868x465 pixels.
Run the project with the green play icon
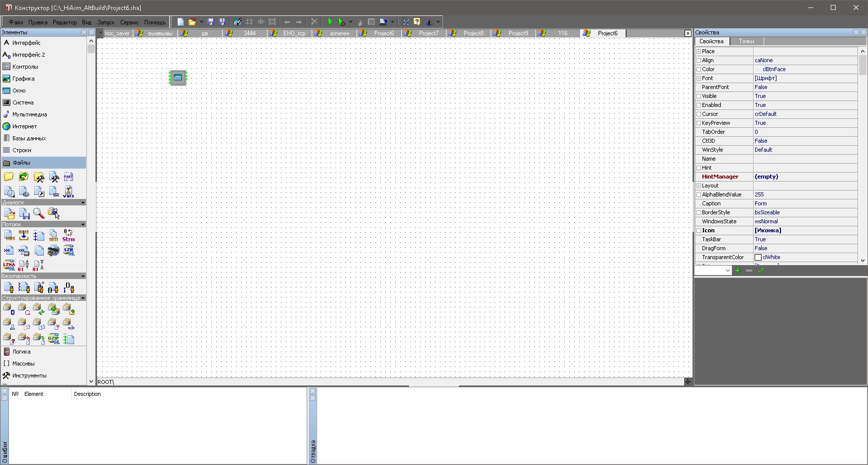pyautogui.click(x=330, y=22)
